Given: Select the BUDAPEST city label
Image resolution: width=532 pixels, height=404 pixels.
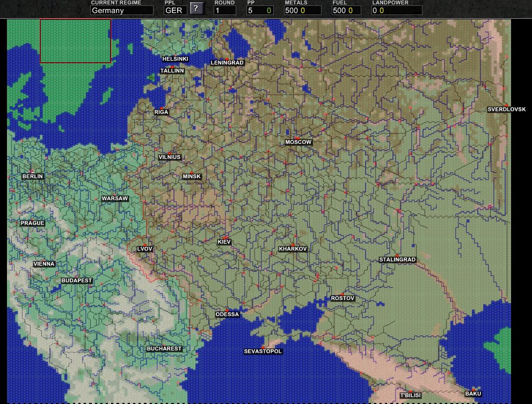Looking at the screenshot, I should [76, 280].
